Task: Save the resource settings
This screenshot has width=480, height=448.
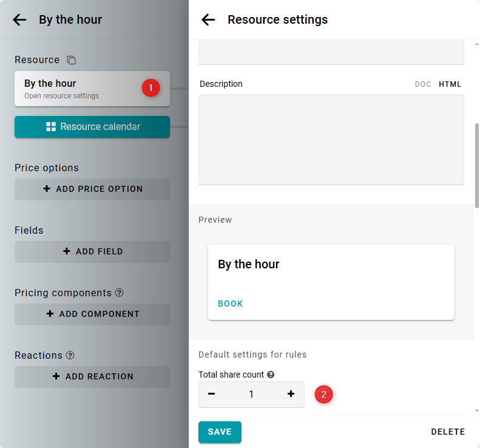Action: (220, 432)
